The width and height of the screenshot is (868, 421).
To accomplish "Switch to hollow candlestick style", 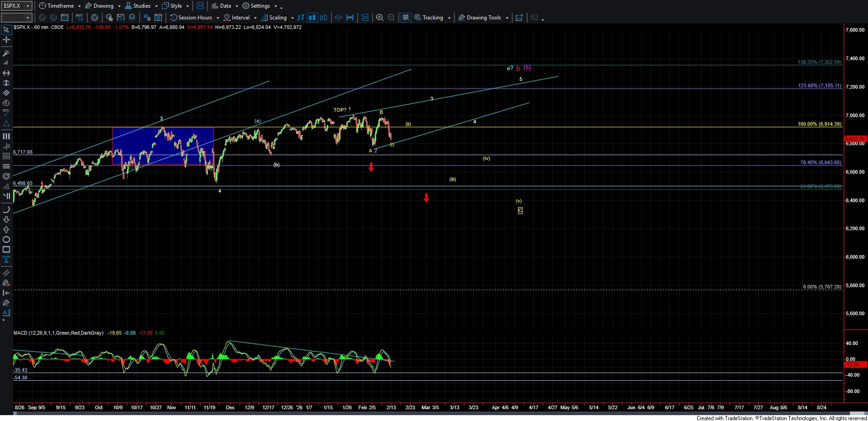I will click(323, 18).
